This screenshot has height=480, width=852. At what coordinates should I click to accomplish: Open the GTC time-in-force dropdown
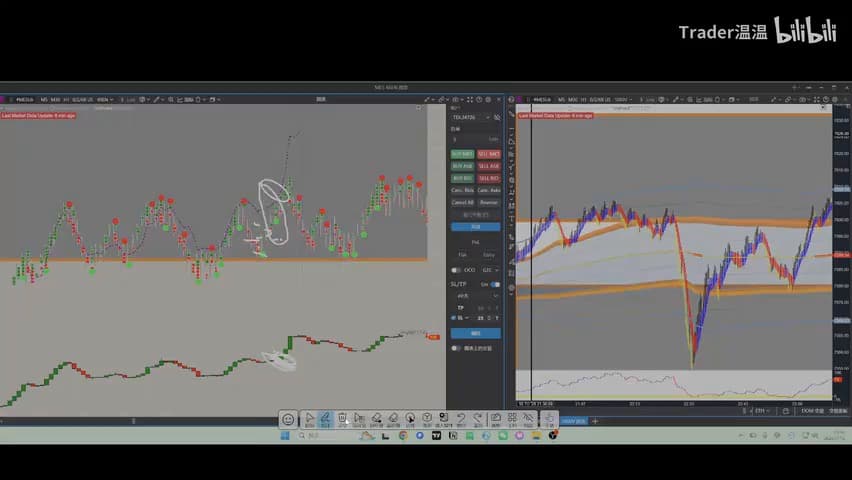(x=490, y=270)
